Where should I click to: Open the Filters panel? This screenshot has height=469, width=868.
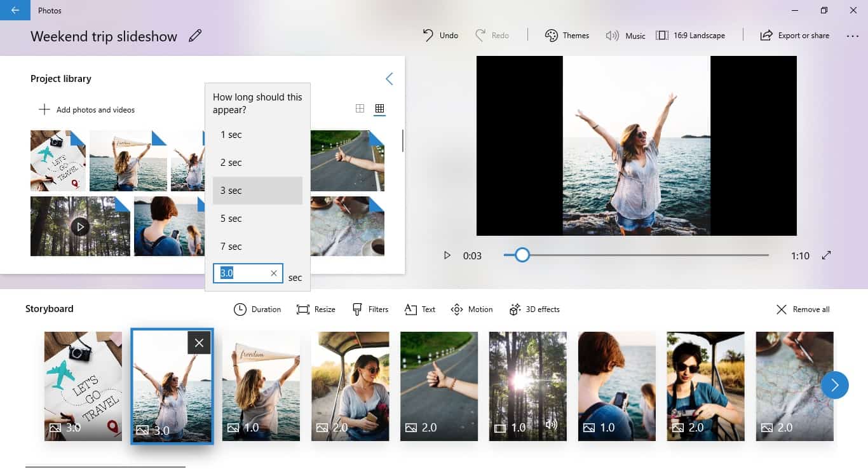point(370,309)
